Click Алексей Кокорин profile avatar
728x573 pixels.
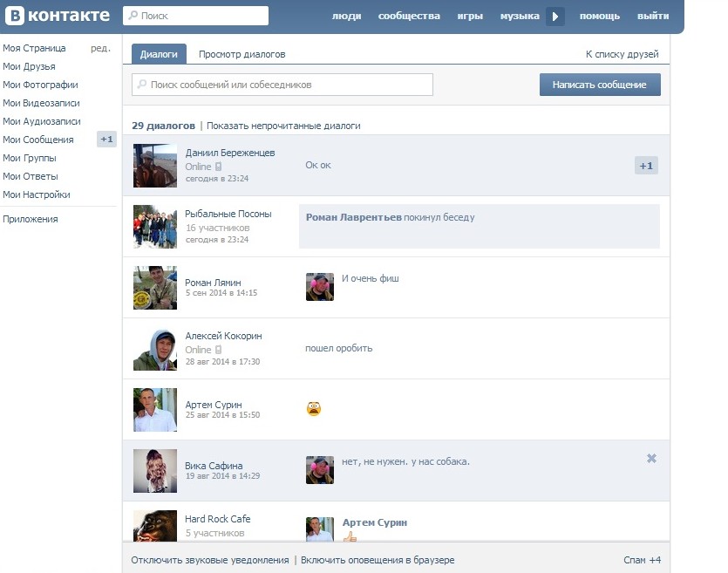pos(155,349)
